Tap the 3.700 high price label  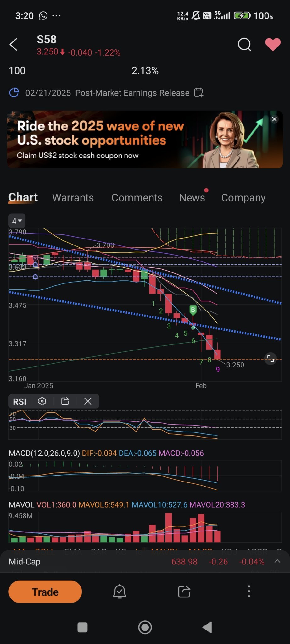(105, 245)
